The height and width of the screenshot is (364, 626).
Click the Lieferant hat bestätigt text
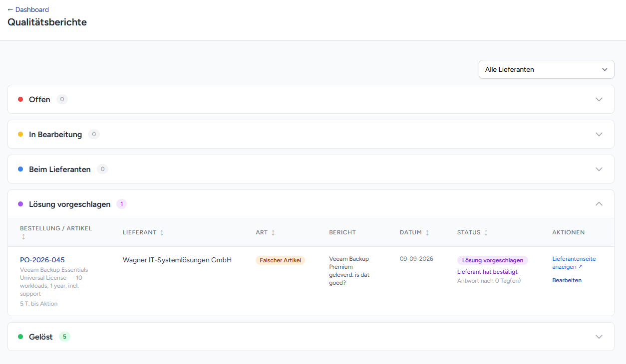[487, 272]
